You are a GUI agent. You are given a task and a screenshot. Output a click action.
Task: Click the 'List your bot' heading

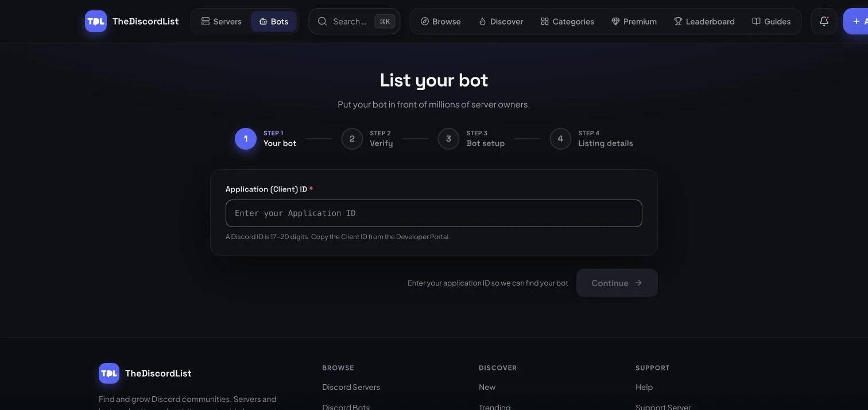click(434, 80)
